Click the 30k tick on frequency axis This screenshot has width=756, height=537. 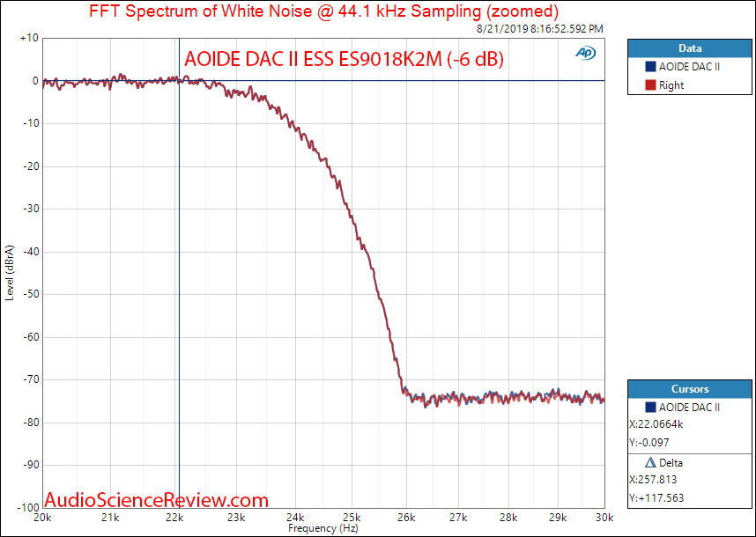point(604,518)
